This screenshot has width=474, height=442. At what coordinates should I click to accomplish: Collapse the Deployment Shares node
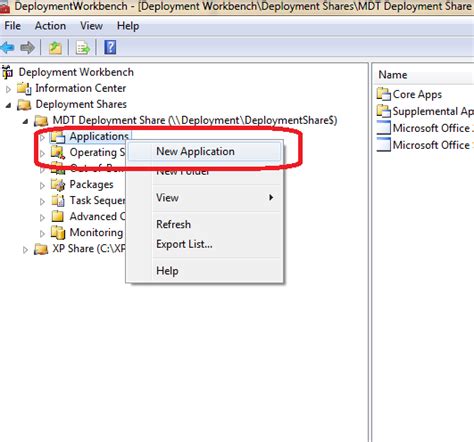(9, 105)
